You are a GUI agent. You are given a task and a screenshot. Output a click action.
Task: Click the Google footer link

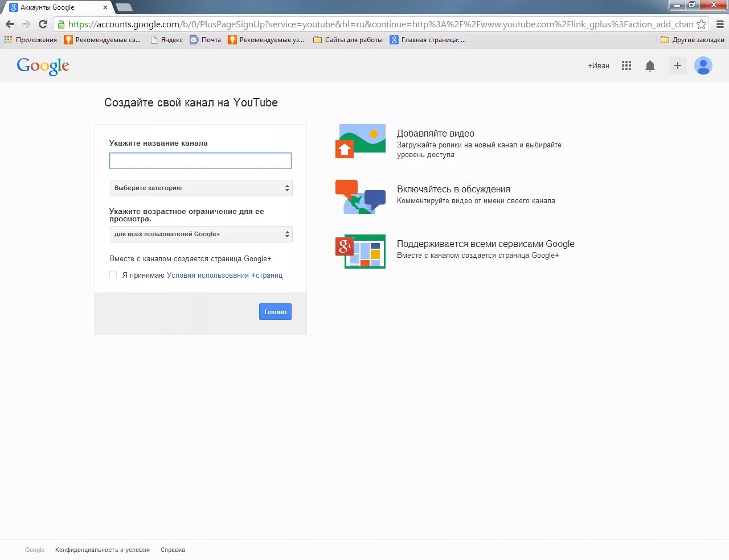click(x=35, y=550)
